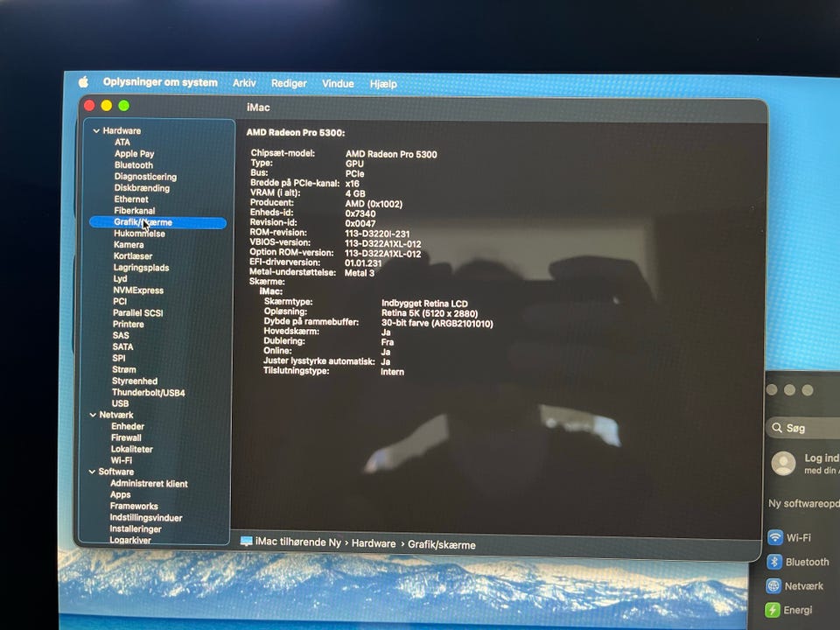Click the Wi-Fi icon in settings window
Screen dimensions: 840x630
(775, 537)
